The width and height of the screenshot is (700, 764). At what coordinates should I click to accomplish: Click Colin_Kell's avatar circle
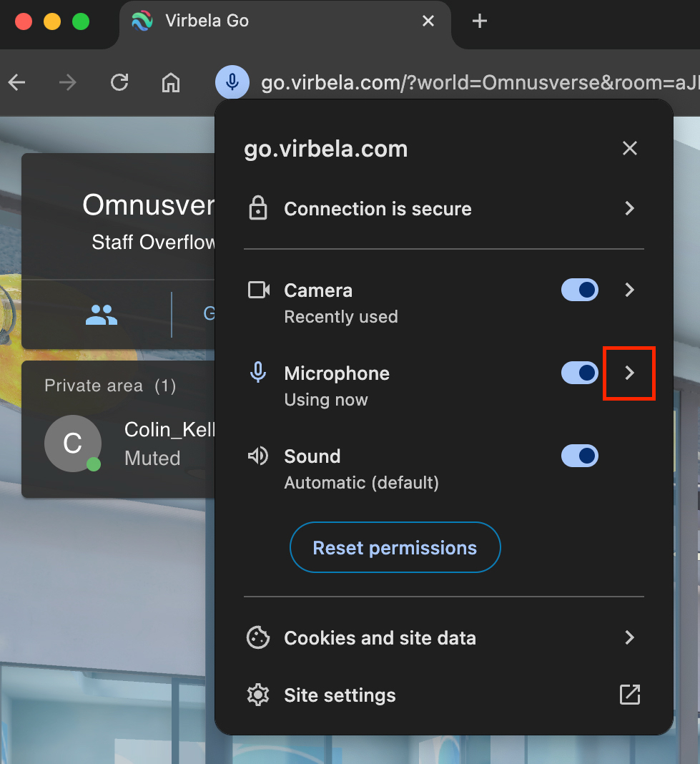(72, 444)
